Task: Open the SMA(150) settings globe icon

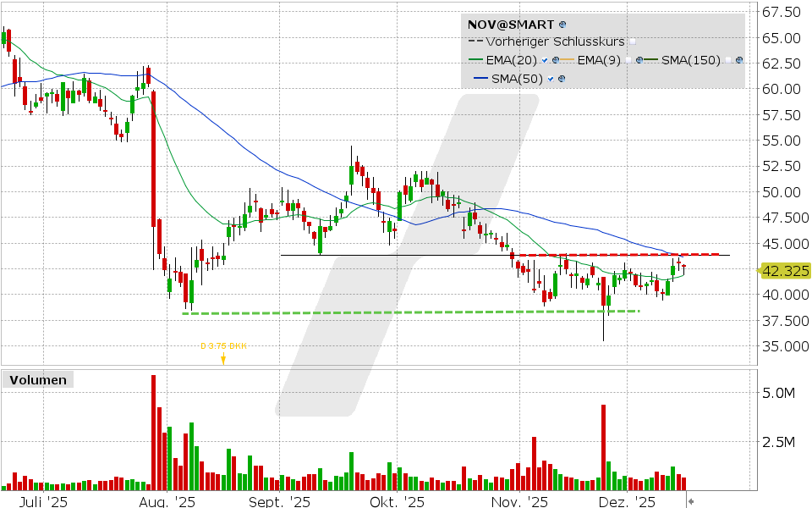Action: 739,59
